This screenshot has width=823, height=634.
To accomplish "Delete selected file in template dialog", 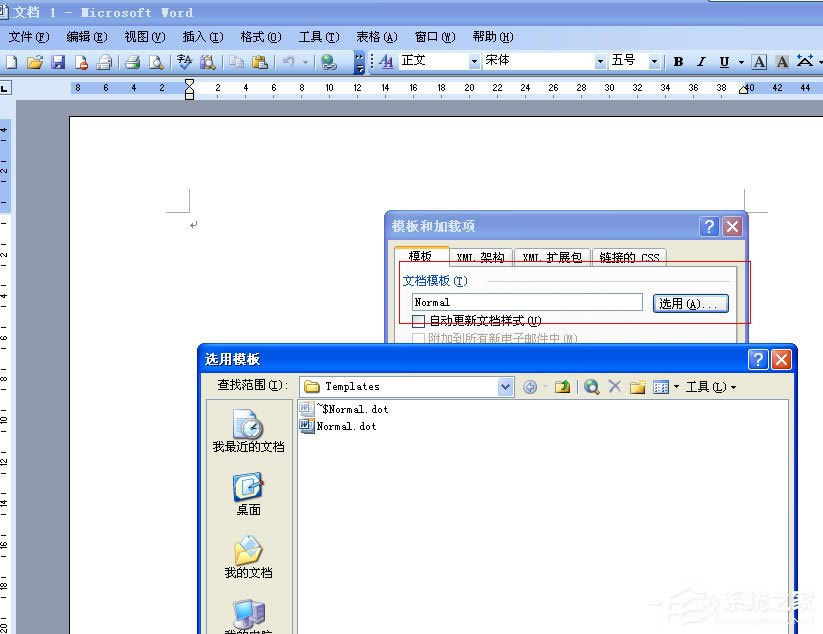I will (615, 387).
